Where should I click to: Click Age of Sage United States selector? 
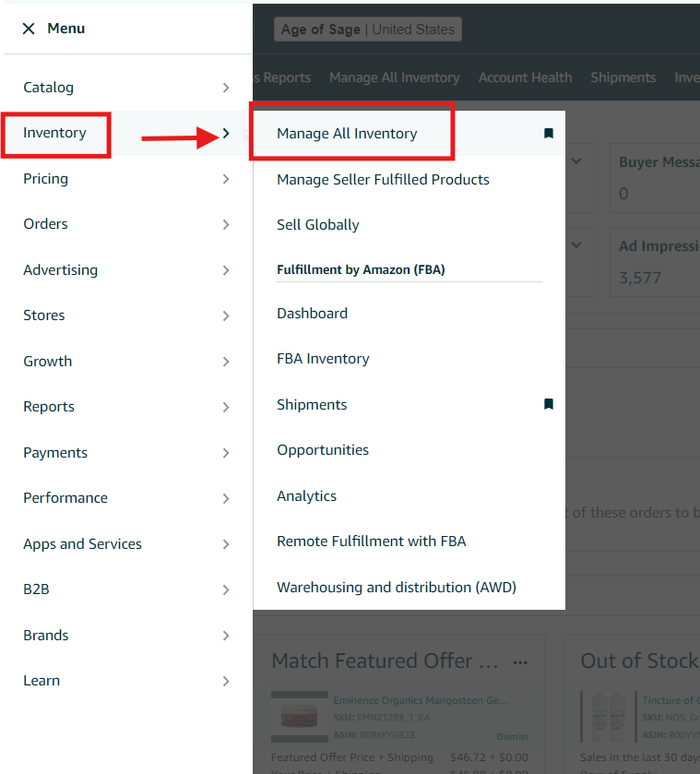[367, 30]
